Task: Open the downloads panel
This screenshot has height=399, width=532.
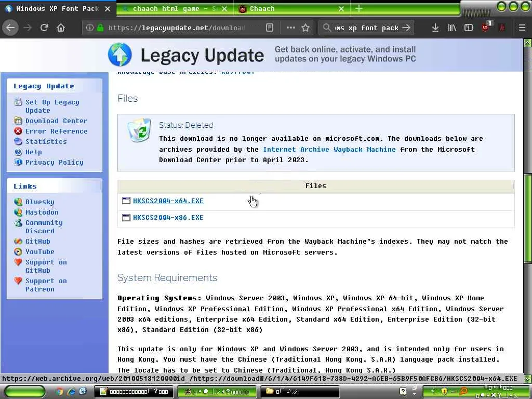Action: point(435,28)
